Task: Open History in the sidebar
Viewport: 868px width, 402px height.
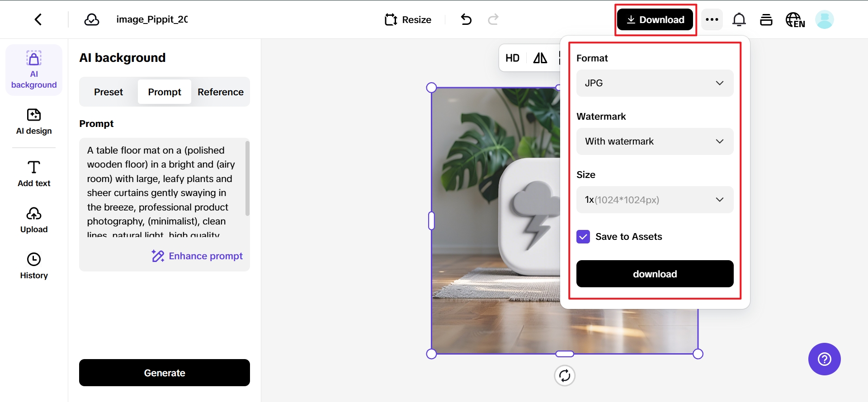Action: click(34, 266)
